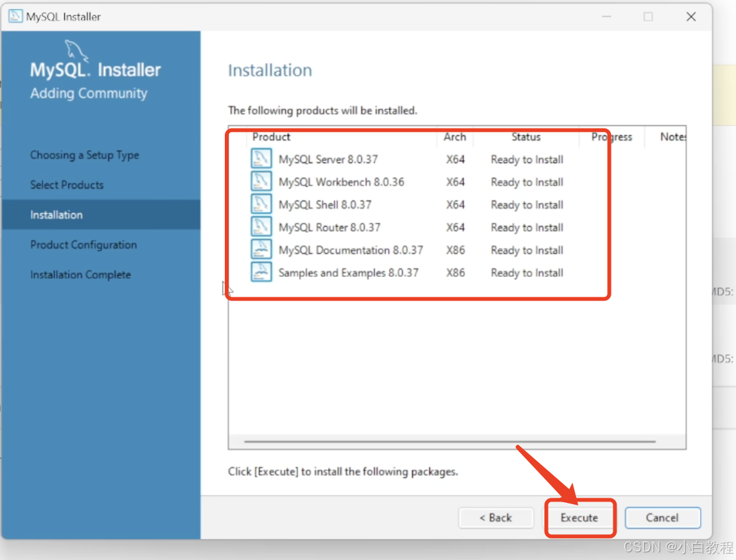Select the Samples and Examples 8.0.37 text

pos(348,273)
